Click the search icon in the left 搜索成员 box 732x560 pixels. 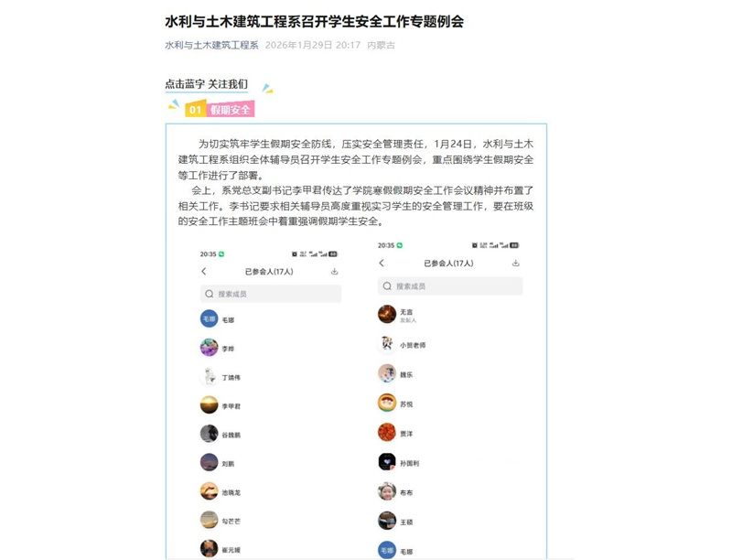pyautogui.click(x=210, y=294)
